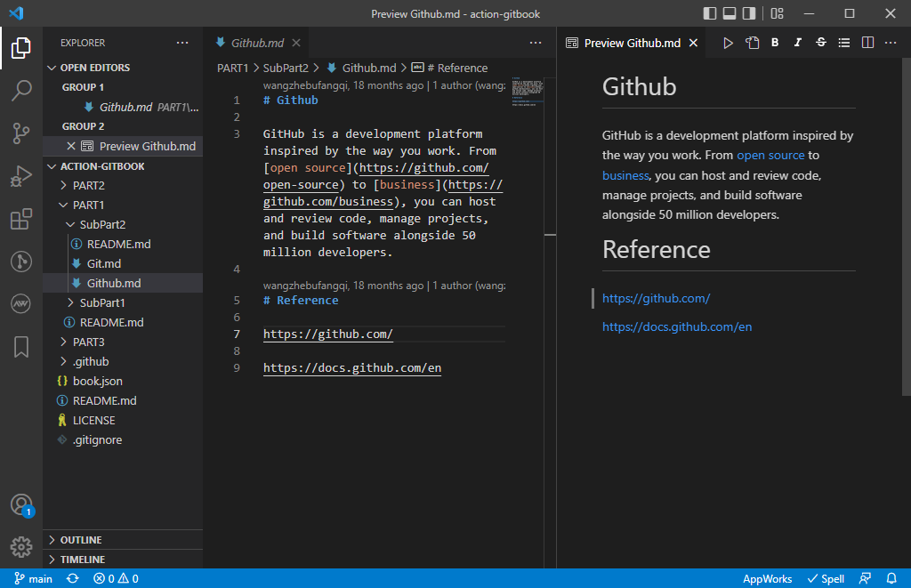
Task: Click the 'open source' link in preview
Action: tap(770, 155)
